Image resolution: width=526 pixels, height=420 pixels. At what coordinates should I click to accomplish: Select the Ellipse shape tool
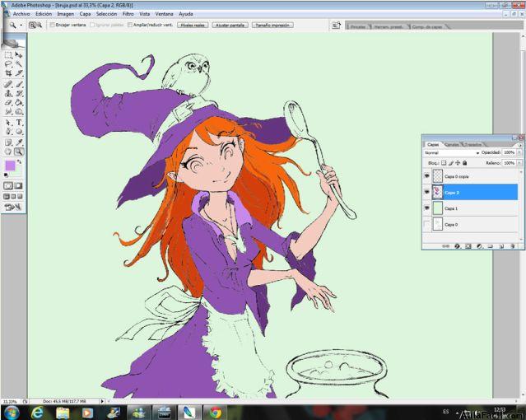tap(19, 132)
